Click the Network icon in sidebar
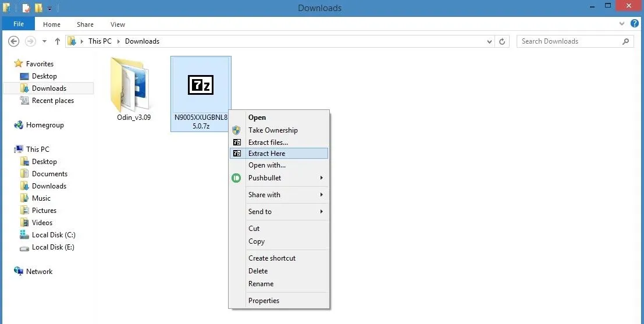This screenshot has height=324, width=644. tap(19, 271)
